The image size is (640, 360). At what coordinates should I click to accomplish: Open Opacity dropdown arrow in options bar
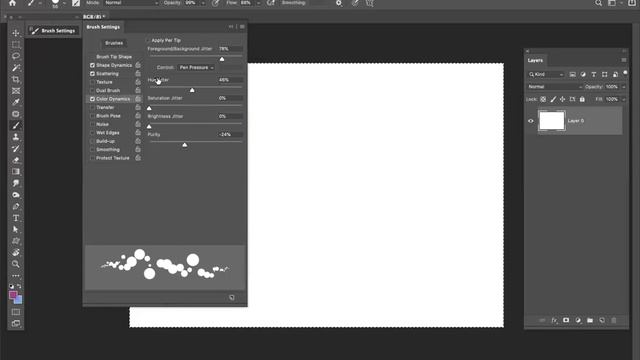pyautogui.click(x=203, y=3)
